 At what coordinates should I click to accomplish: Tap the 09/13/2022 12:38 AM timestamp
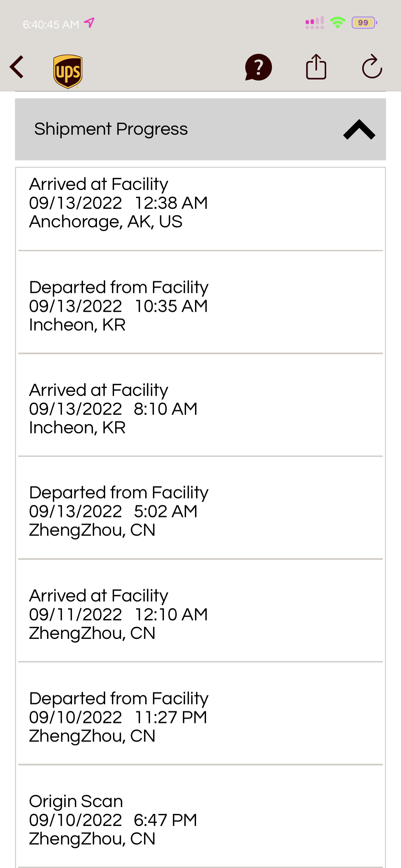(118, 203)
